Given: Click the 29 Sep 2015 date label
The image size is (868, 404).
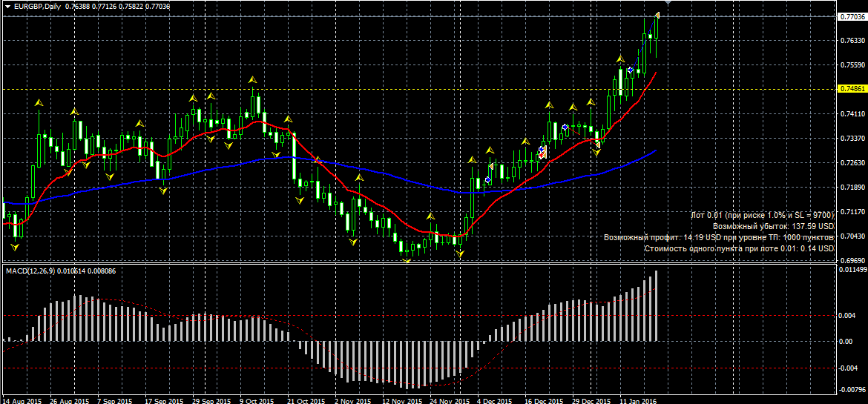Looking at the screenshot, I should pyautogui.click(x=211, y=400).
